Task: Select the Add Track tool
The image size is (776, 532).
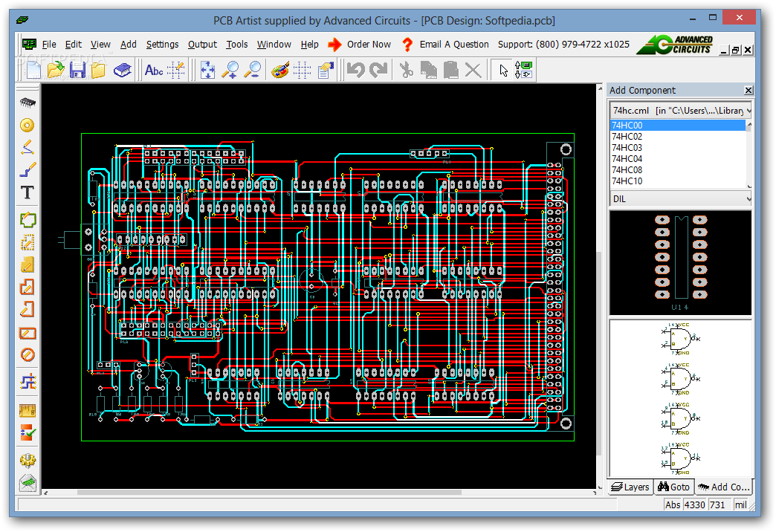Action: (x=28, y=169)
